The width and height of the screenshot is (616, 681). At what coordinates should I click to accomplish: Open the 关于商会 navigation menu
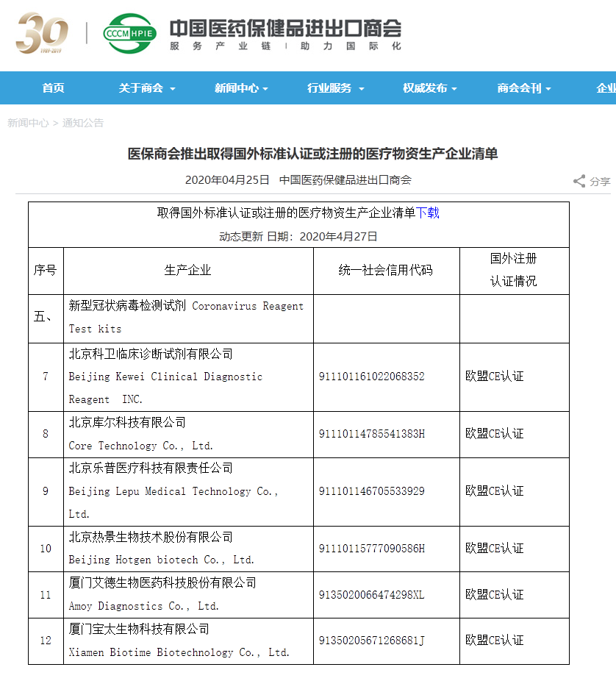tap(141, 88)
